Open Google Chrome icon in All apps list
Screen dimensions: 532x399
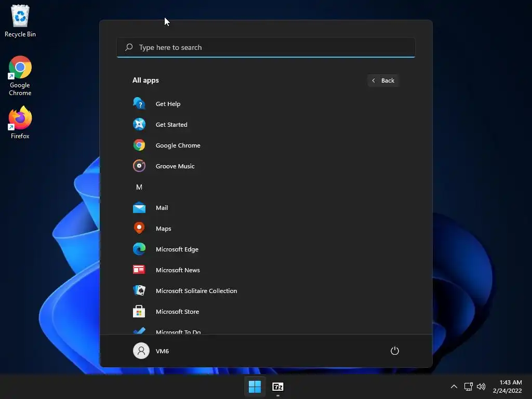pos(139,145)
